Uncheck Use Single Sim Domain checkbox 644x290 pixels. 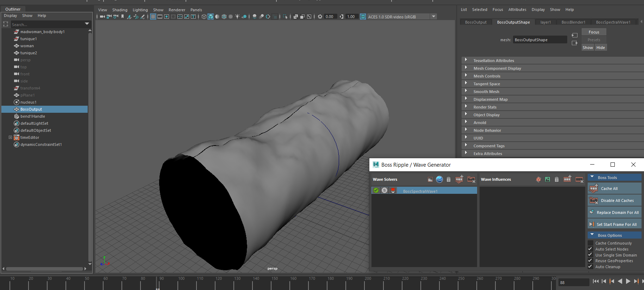[x=590, y=255]
